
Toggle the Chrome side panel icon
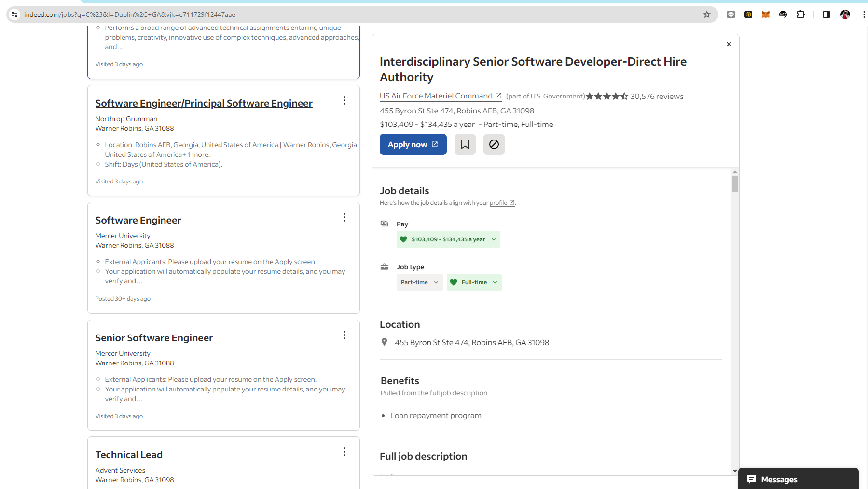click(827, 14)
